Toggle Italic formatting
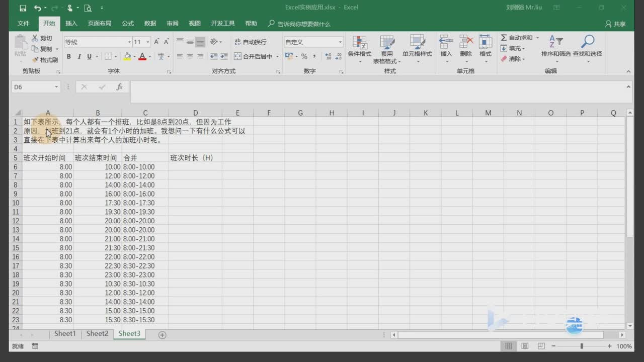644x362 pixels. tap(79, 56)
